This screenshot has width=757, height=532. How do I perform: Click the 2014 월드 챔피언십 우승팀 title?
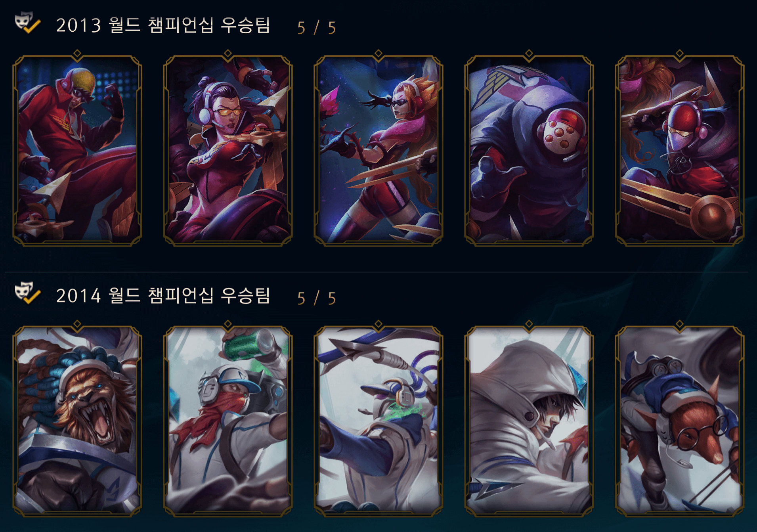(163, 296)
